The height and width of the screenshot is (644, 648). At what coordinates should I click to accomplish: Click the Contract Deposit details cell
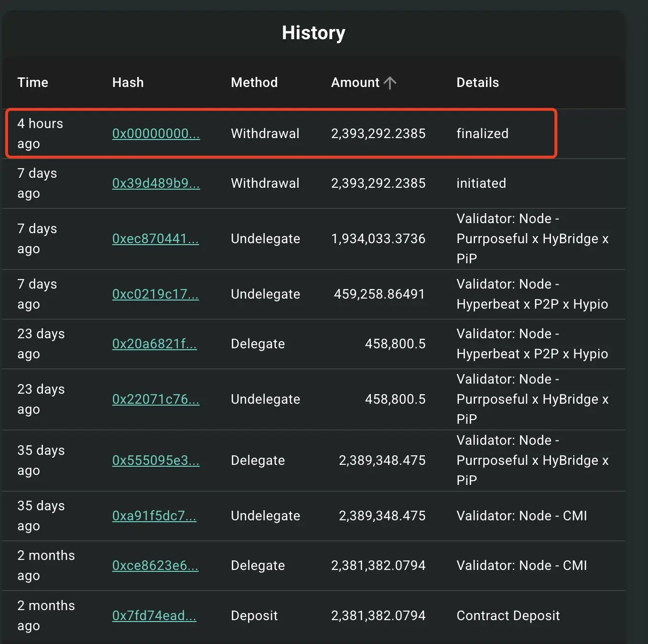[x=508, y=616]
